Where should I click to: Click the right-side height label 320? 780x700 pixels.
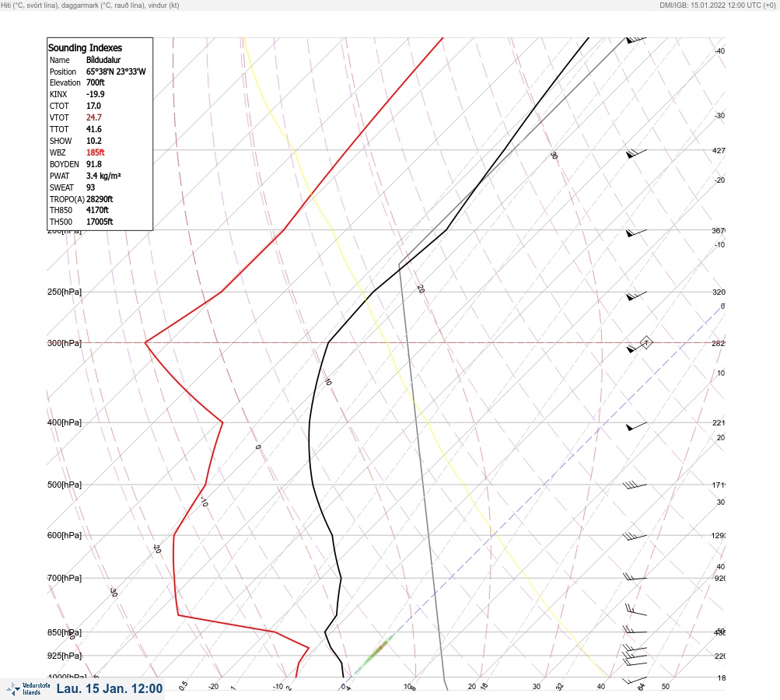click(x=719, y=292)
